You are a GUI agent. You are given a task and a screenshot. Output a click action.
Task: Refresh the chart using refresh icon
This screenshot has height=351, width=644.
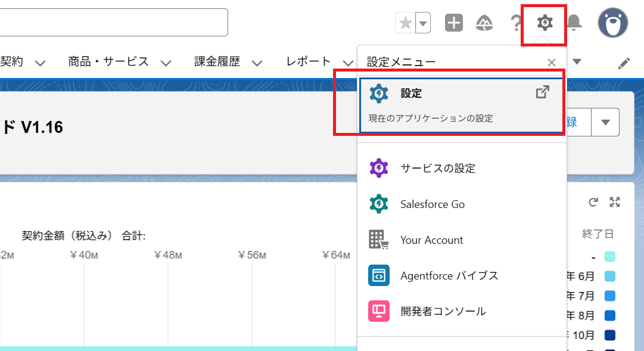(593, 202)
